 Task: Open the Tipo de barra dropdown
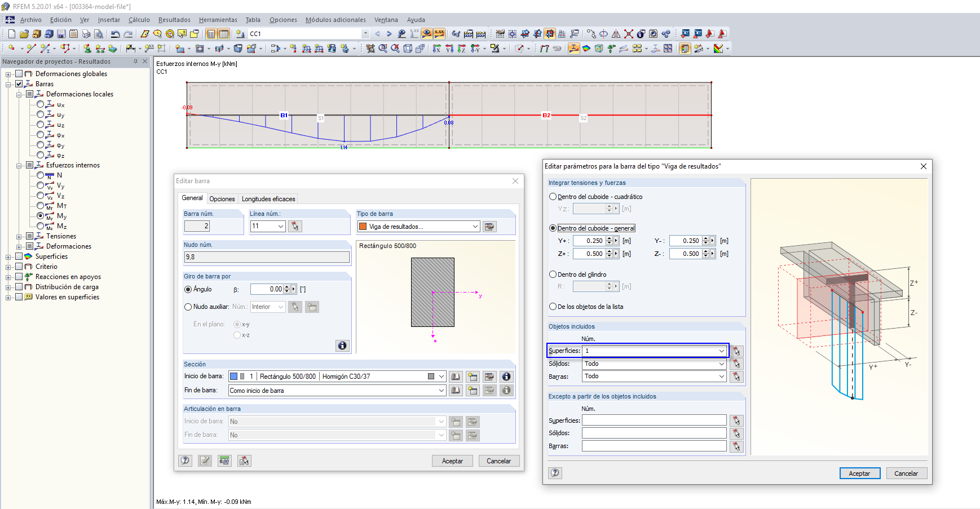coord(475,227)
